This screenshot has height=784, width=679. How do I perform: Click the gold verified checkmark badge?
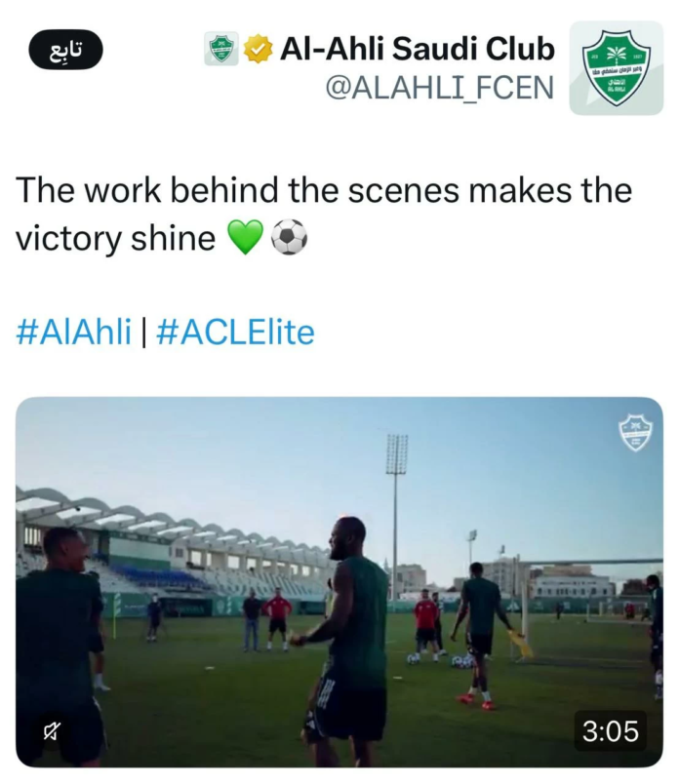point(259,49)
